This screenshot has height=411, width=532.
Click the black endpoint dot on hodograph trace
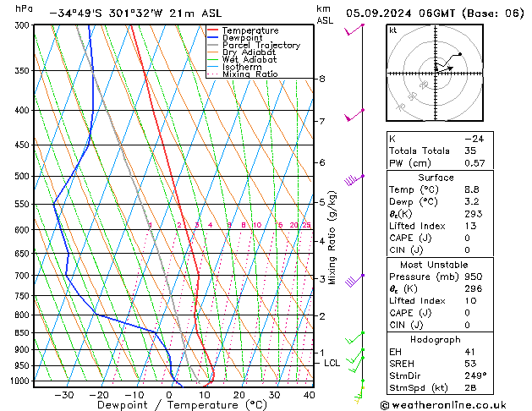(x=460, y=54)
